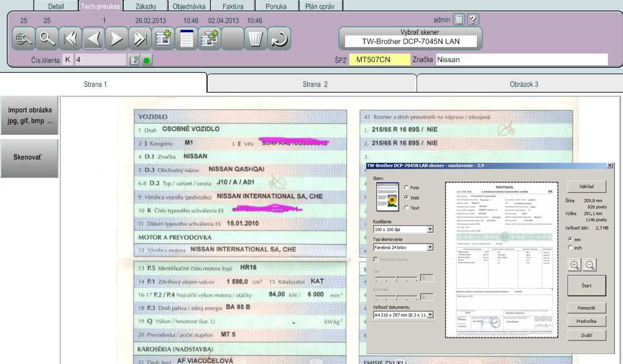The height and width of the screenshot is (364, 623).
Task: Click the admin user label
Action: (x=442, y=19)
